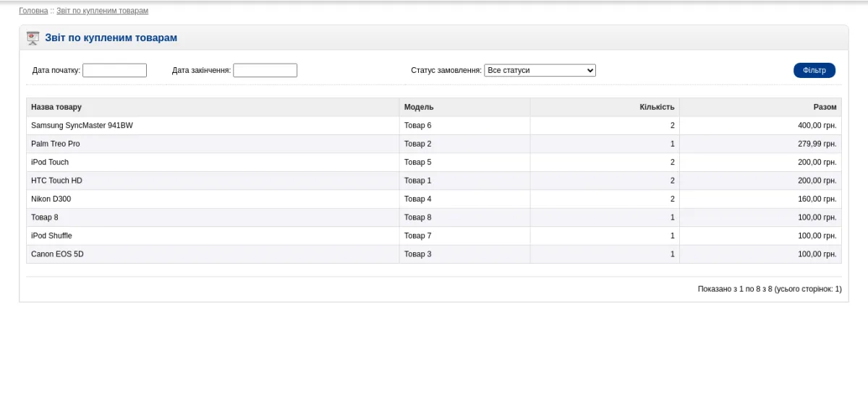Click the Товар 6 model cell
This screenshot has width=868, height=393.
pyautogui.click(x=464, y=126)
